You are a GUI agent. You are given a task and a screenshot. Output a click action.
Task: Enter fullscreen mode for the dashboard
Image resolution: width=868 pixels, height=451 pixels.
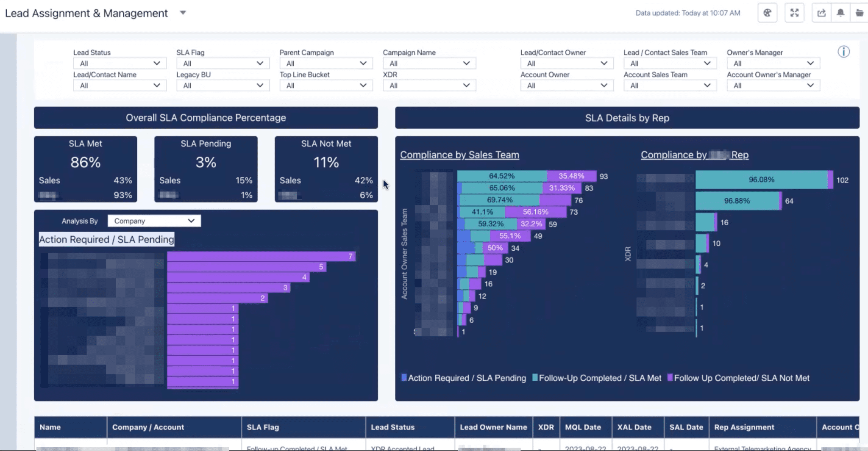794,13
